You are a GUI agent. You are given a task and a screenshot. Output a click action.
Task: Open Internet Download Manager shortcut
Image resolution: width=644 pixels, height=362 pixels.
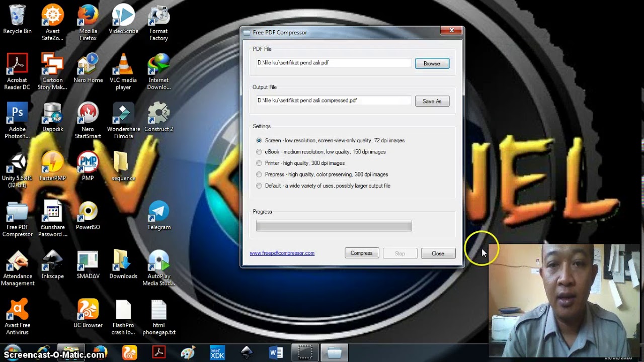point(158,72)
